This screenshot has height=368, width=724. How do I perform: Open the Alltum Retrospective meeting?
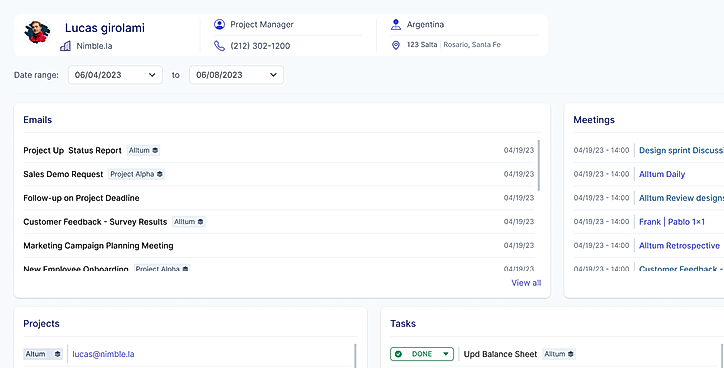[679, 246]
